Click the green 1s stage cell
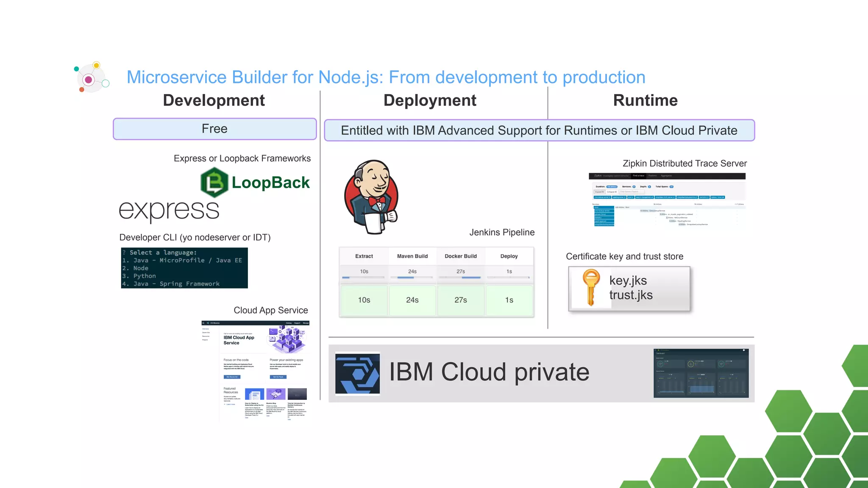 click(509, 300)
